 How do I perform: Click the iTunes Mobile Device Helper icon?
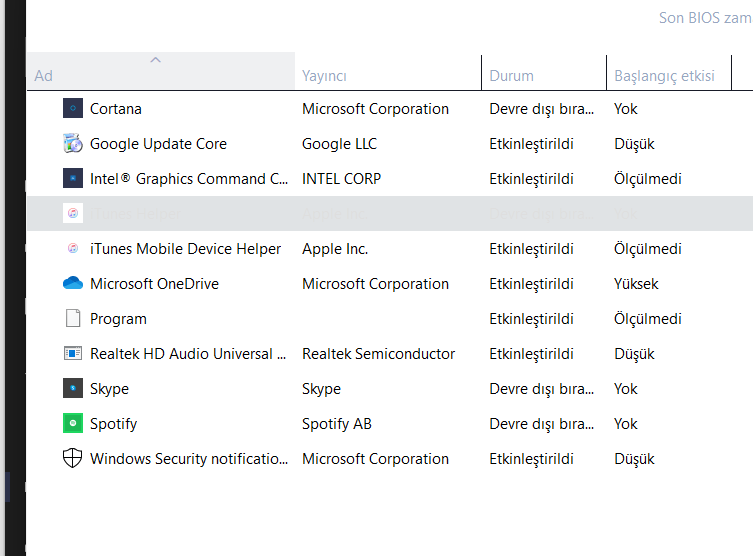tap(73, 248)
